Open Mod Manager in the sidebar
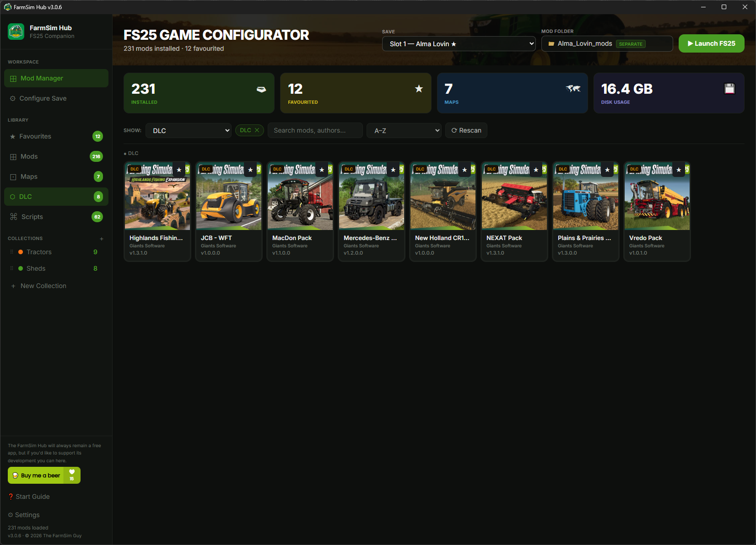The width and height of the screenshot is (756, 545). click(56, 78)
